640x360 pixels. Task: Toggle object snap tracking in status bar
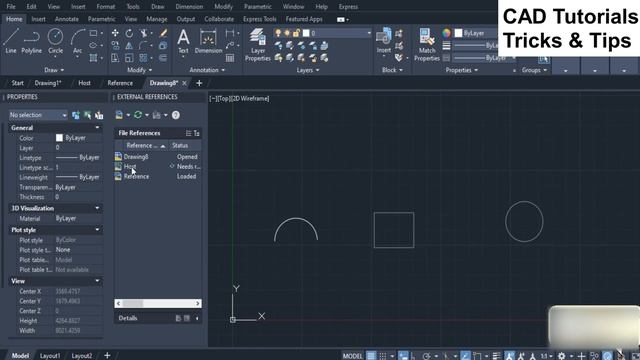coord(465,356)
